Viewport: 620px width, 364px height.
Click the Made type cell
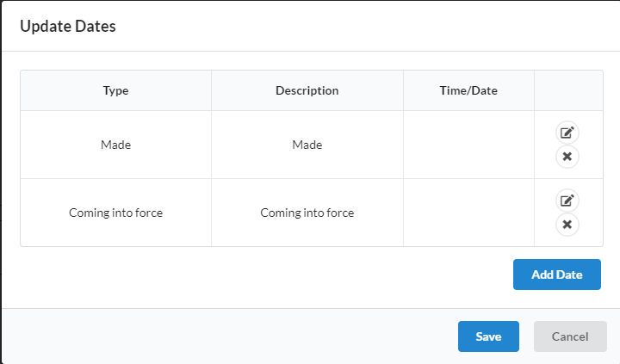pos(116,145)
